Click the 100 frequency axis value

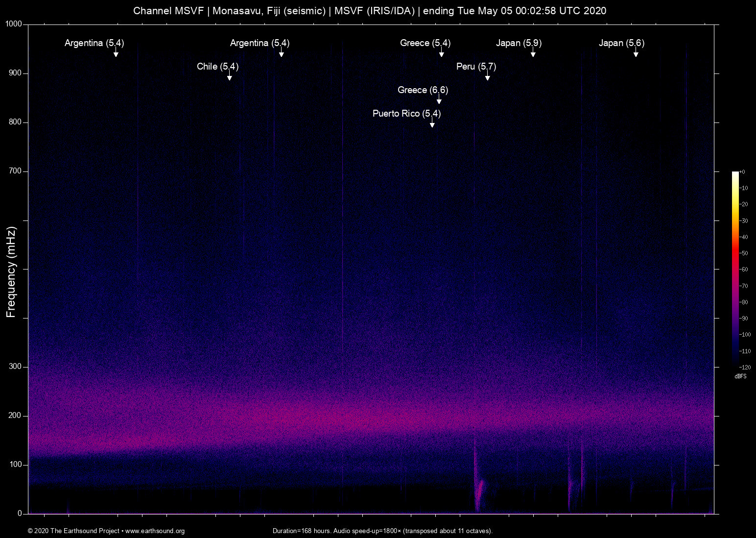click(x=16, y=465)
